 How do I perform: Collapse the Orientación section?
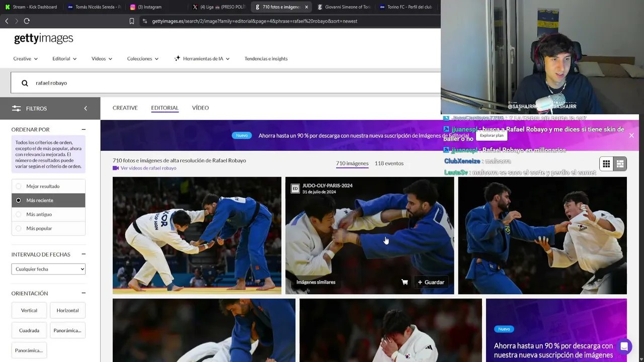click(84, 293)
